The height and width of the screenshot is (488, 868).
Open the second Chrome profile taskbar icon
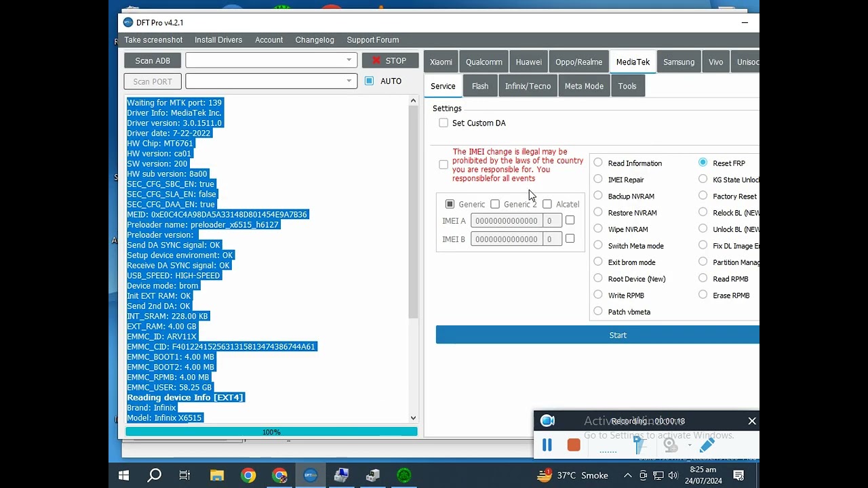click(x=279, y=475)
